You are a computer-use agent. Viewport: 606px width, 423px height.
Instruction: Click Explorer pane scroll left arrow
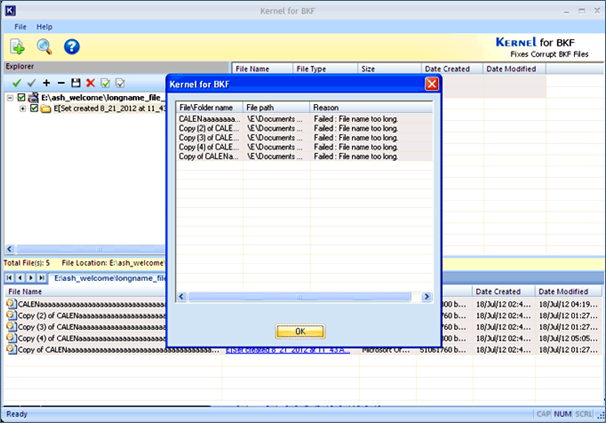[10, 249]
